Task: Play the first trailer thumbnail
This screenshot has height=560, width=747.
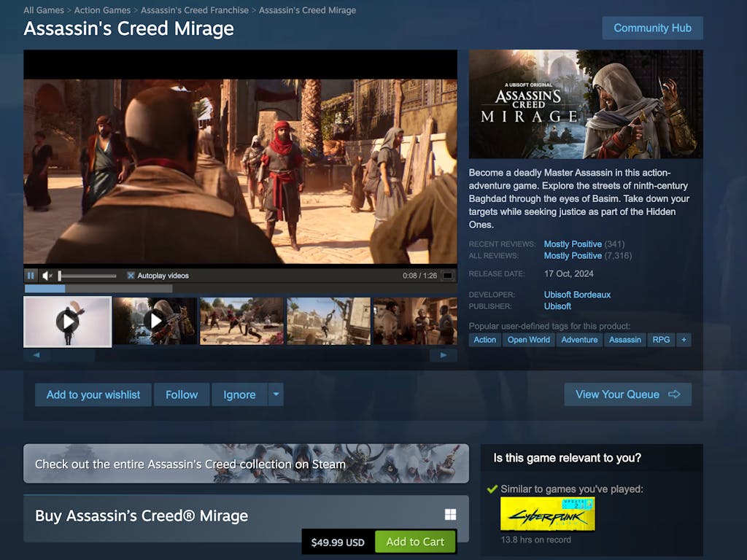Action: tap(68, 322)
